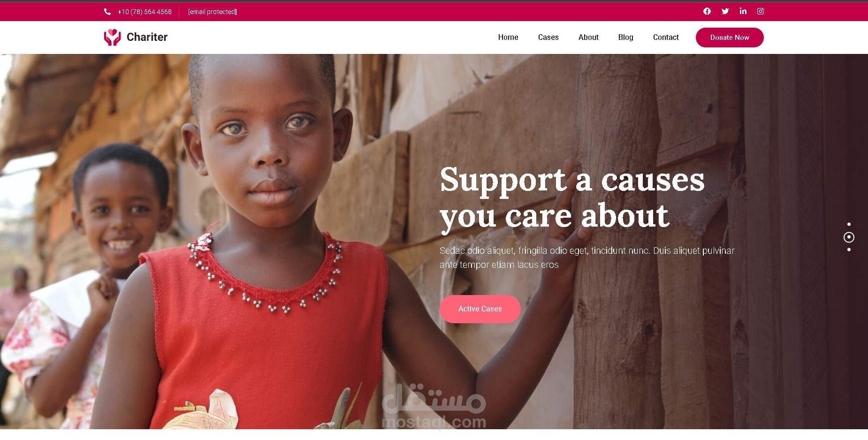Open the Instagram social icon
Viewport: 868px width, 440px height.
(761, 11)
